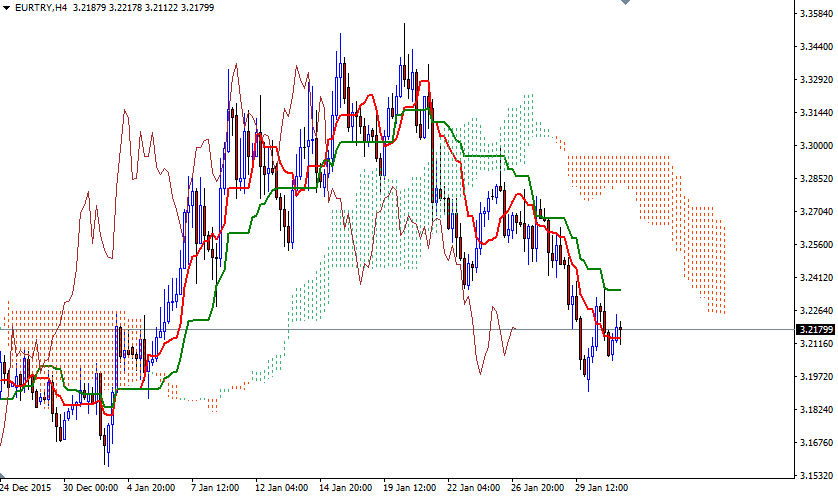Open the chart menu arrow beside EURTRY,H4
838x496 pixels.
click(6, 8)
